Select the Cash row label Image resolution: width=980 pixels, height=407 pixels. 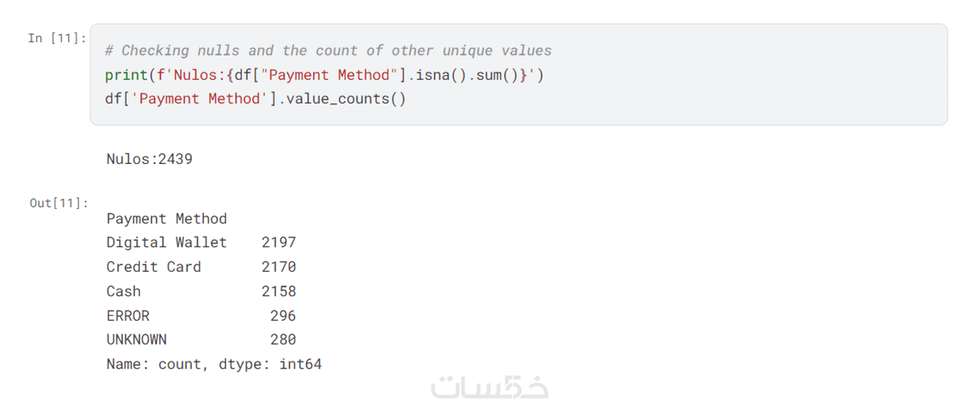(124, 292)
